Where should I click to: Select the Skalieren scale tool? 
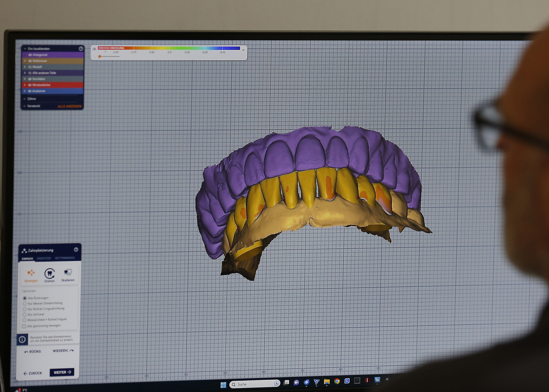pyautogui.click(x=68, y=275)
